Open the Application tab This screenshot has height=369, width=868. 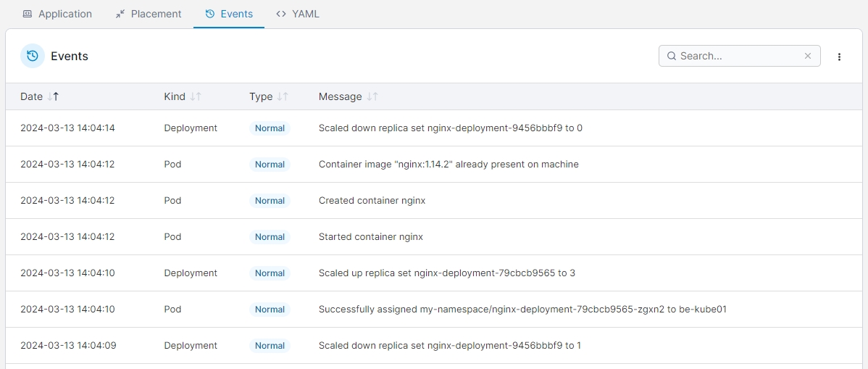pyautogui.click(x=57, y=14)
